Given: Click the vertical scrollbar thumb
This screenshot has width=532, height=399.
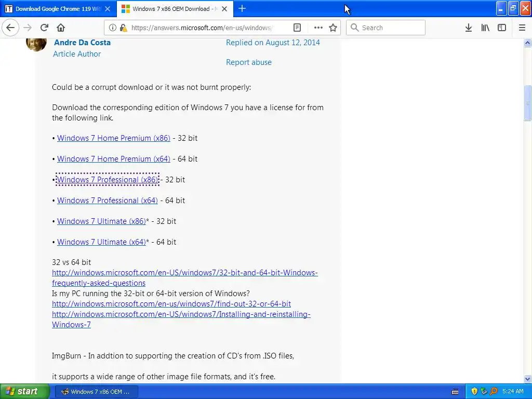Looking at the screenshot, I should click(x=528, y=103).
